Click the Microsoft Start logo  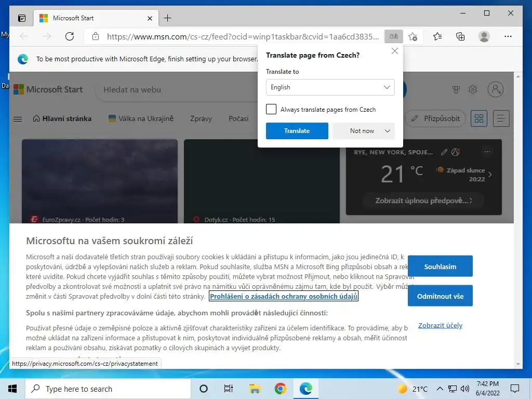coord(48,89)
